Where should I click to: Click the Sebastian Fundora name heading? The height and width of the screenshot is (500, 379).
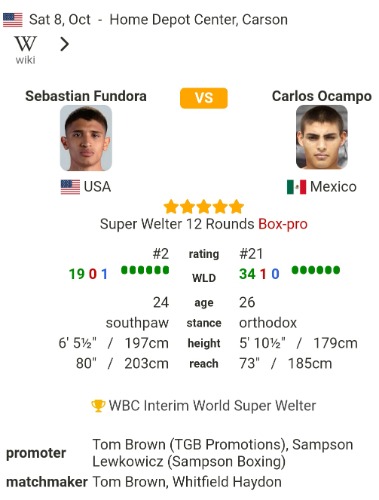(86, 96)
